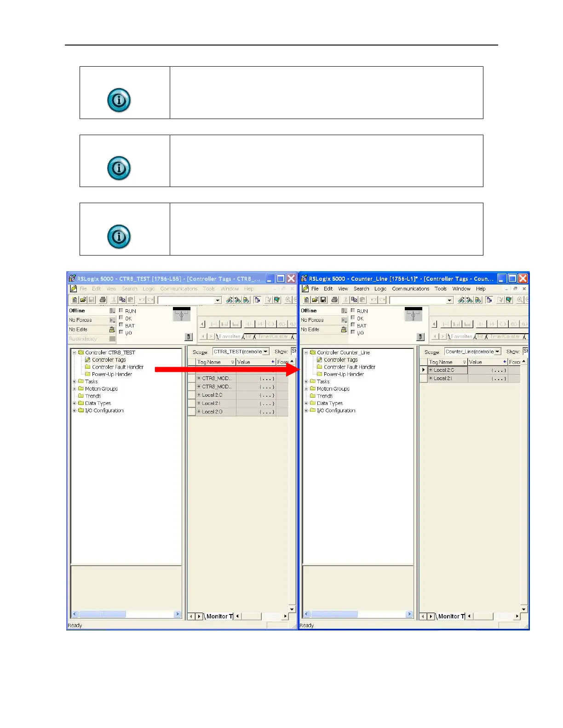The height and width of the screenshot is (728, 563).
Task: Open Search menu in Counter_Line window
Action: [362, 289]
